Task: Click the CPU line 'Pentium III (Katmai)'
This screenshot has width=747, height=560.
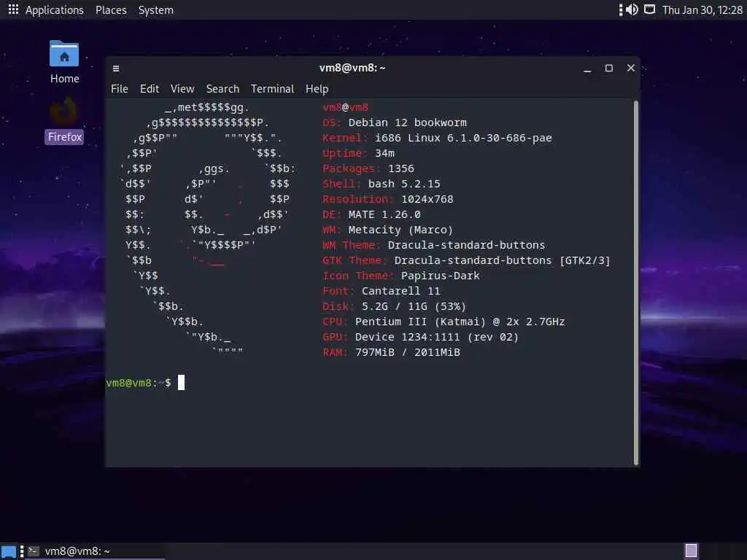Action: coord(420,322)
